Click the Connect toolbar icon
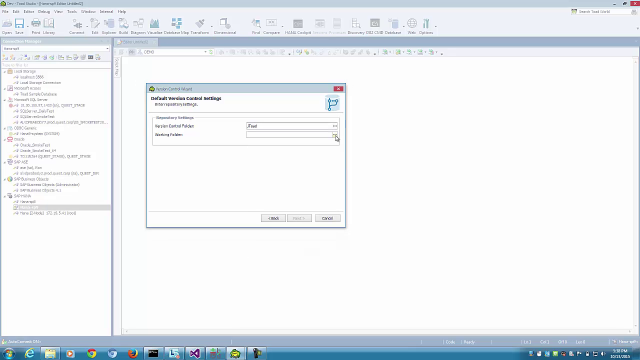 (76, 26)
